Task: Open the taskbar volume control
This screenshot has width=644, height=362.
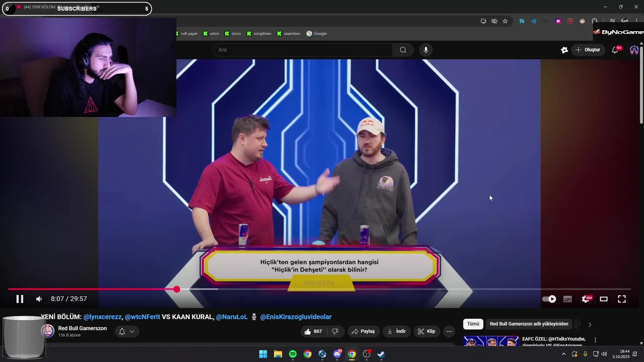Action: click(604, 354)
